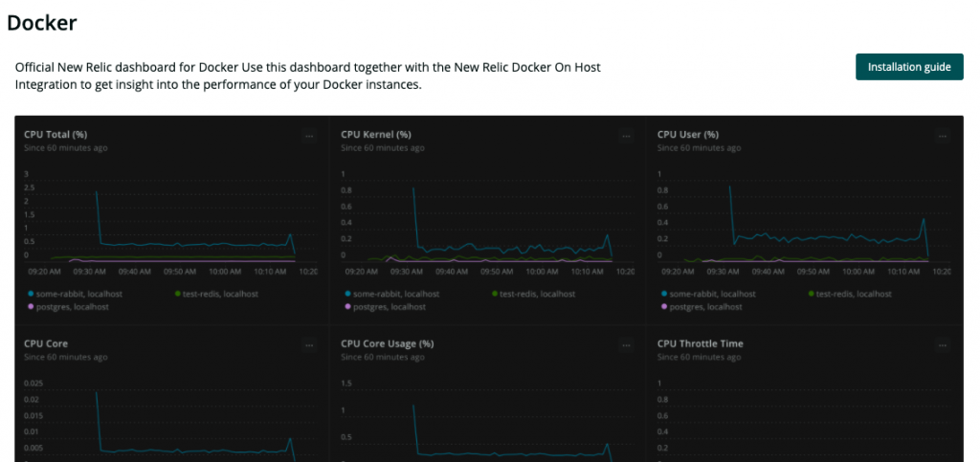Open the Installation guide

909,67
